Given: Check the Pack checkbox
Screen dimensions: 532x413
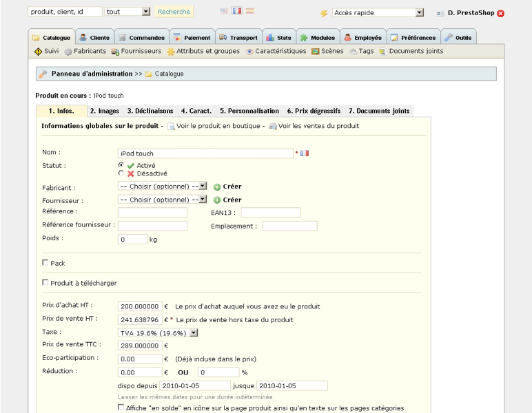Looking at the screenshot, I should click(45, 262).
